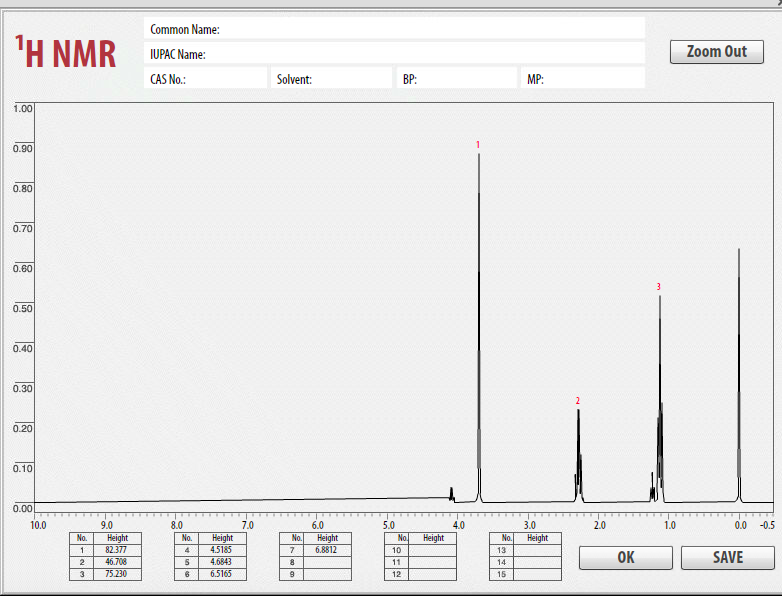The image size is (782, 596).
Task: Click empty height cell for peak 8
Action: (328, 562)
